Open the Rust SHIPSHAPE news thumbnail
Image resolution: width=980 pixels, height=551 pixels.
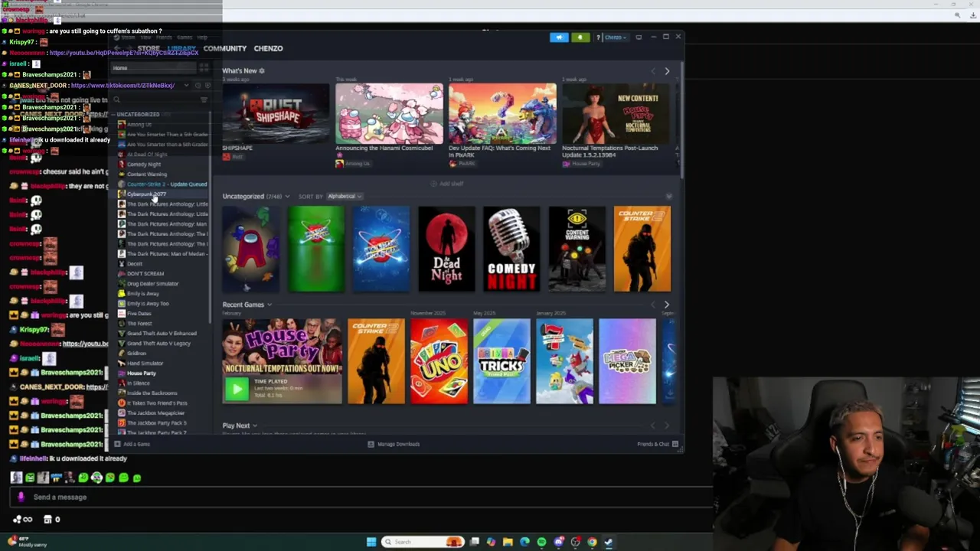click(276, 114)
